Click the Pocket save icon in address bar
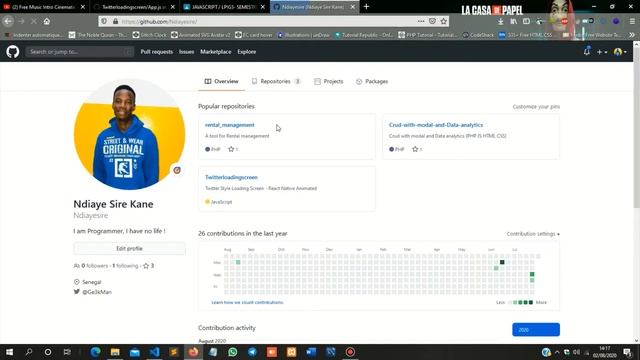Viewport: 640px width, 360px height. point(432,21)
